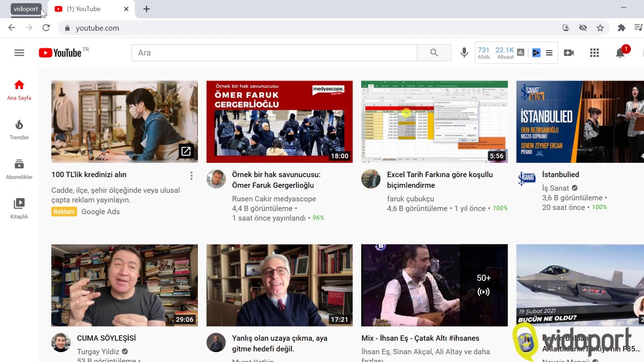Open Rusen Cakir medyascope channel avatar

pos(216,179)
